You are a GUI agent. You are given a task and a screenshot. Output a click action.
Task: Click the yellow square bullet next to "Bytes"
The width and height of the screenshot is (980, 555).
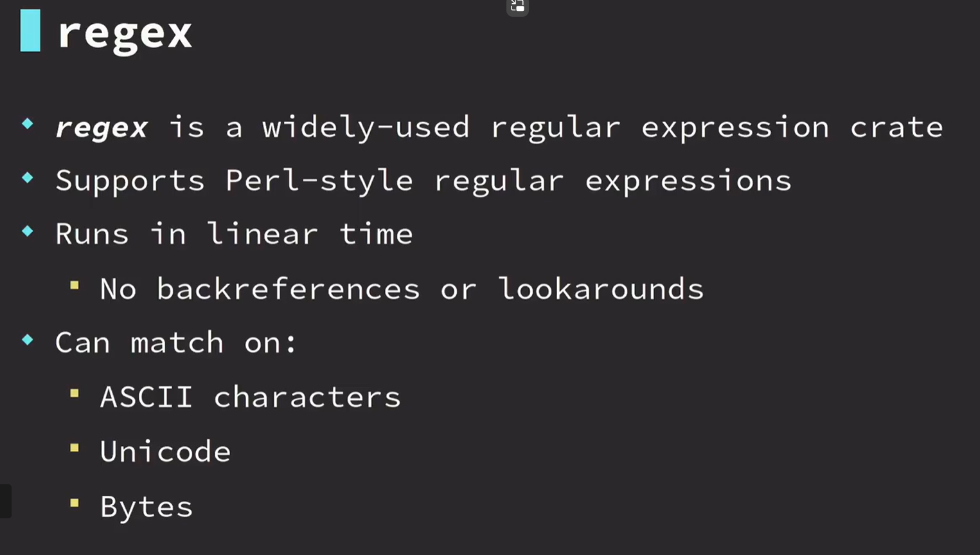pyautogui.click(x=75, y=503)
